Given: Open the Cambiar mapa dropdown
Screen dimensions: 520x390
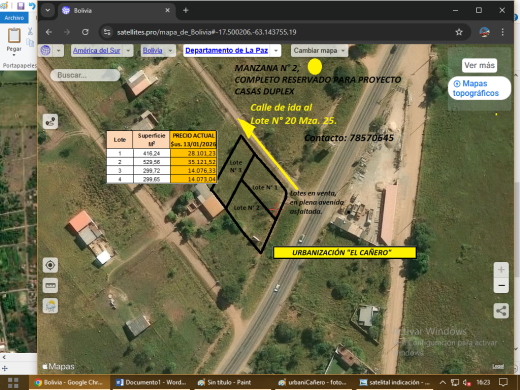Looking at the screenshot, I should [x=319, y=51].
